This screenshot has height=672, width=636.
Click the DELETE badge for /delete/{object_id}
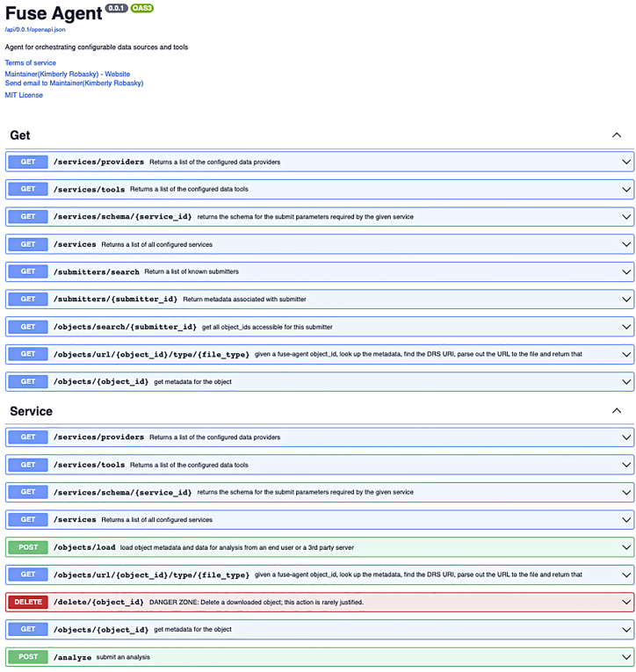tap(27, 602)
